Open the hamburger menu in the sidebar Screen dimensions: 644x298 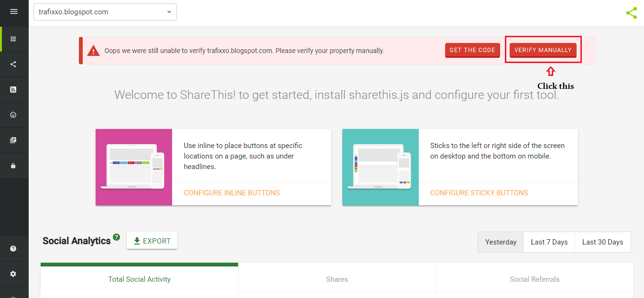[13, 11]
